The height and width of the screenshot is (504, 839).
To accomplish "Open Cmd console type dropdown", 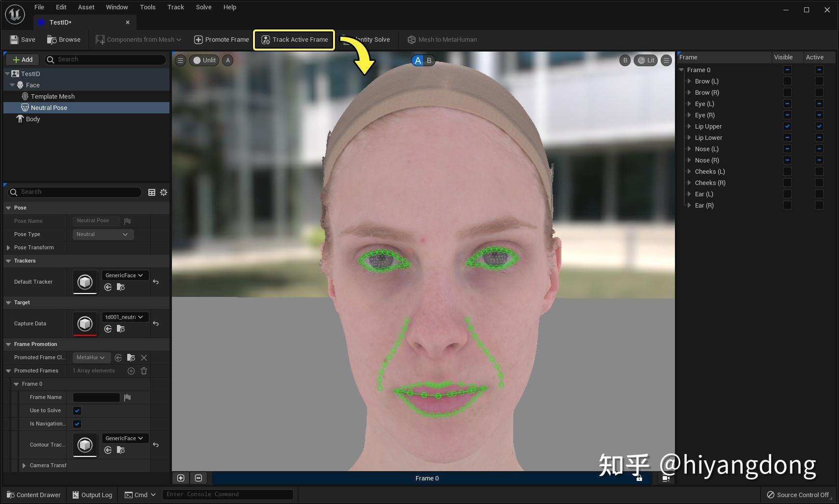I will 140,495.
